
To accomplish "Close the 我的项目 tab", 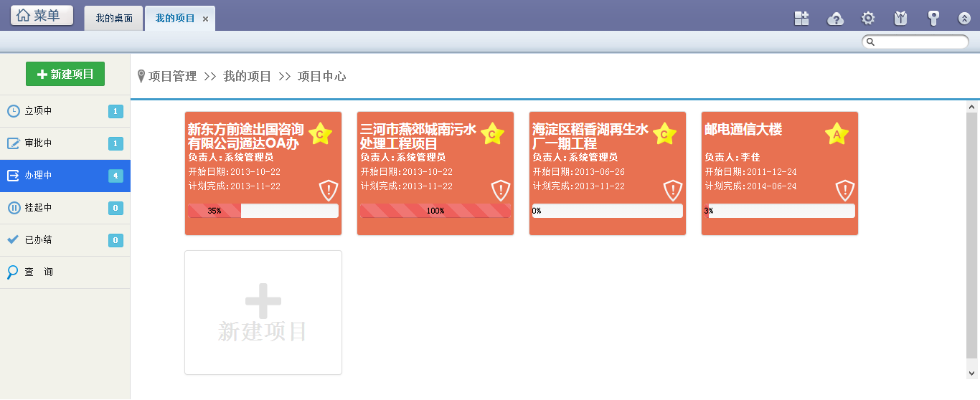I will [206, 19].
